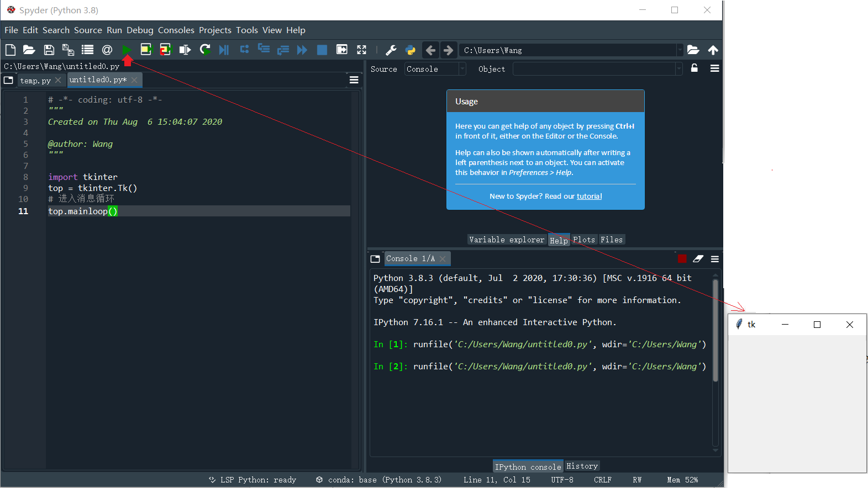
Task: Click the LSP Python ready status
Action: click(252, 480)
